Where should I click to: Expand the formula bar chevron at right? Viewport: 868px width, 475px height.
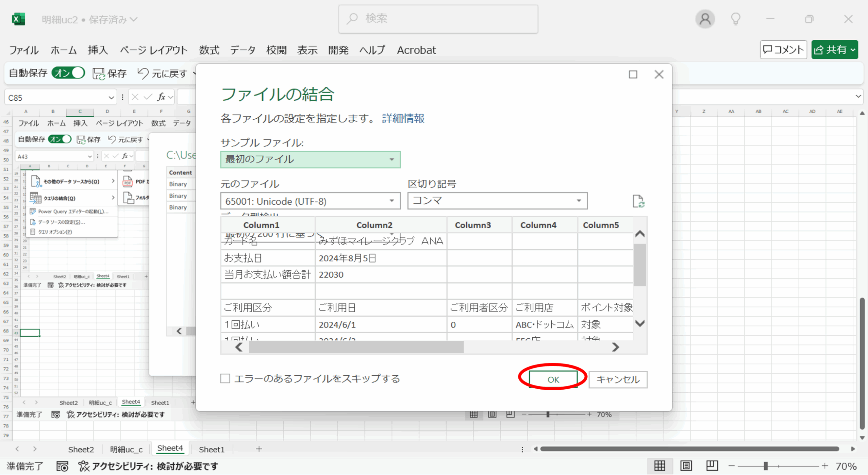click(x=858, y=97)
